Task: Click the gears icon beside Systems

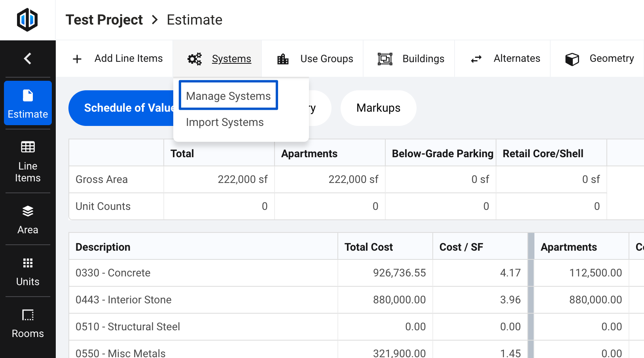Action: pos(194,59)
